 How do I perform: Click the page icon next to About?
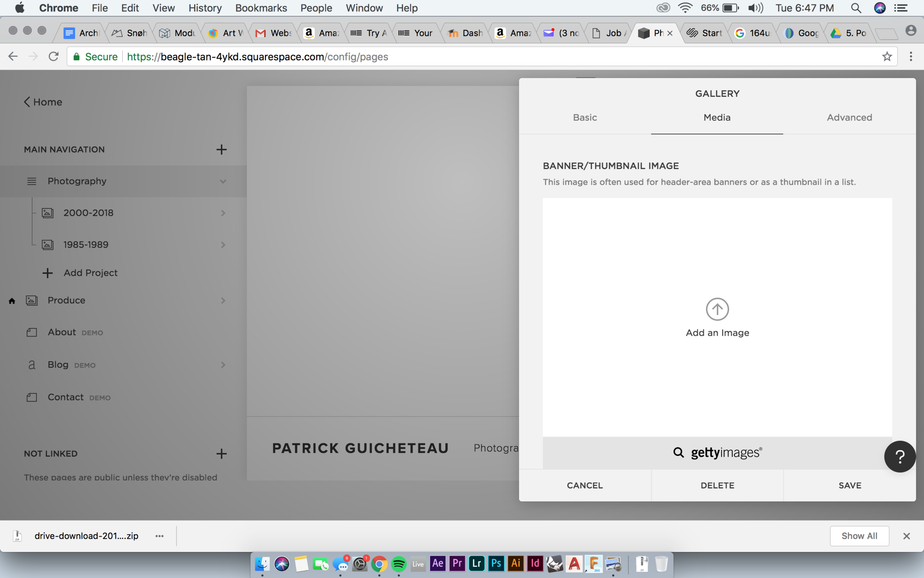click(x=32, y=332)
